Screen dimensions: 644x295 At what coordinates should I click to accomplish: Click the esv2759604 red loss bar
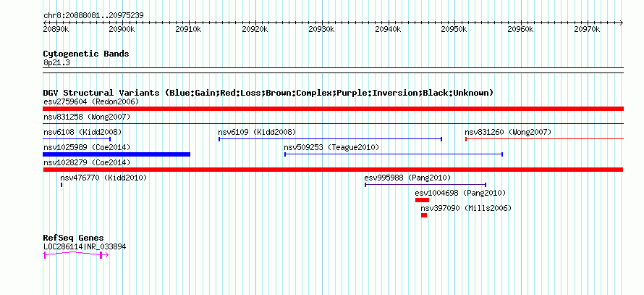tap(333, 109)
